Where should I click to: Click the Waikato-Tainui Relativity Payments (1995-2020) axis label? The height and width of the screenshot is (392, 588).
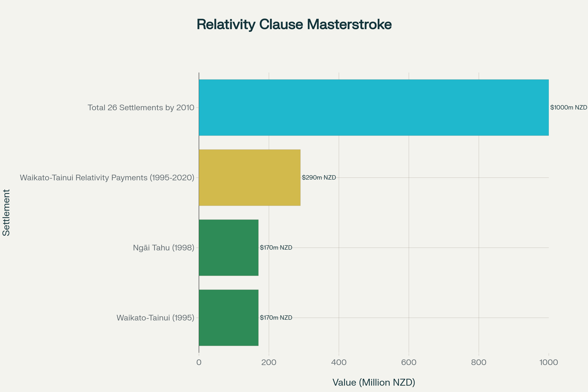coord(107,177)
